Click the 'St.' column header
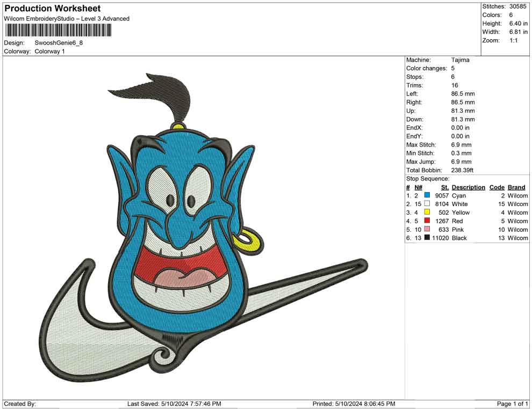 (445, 187)
